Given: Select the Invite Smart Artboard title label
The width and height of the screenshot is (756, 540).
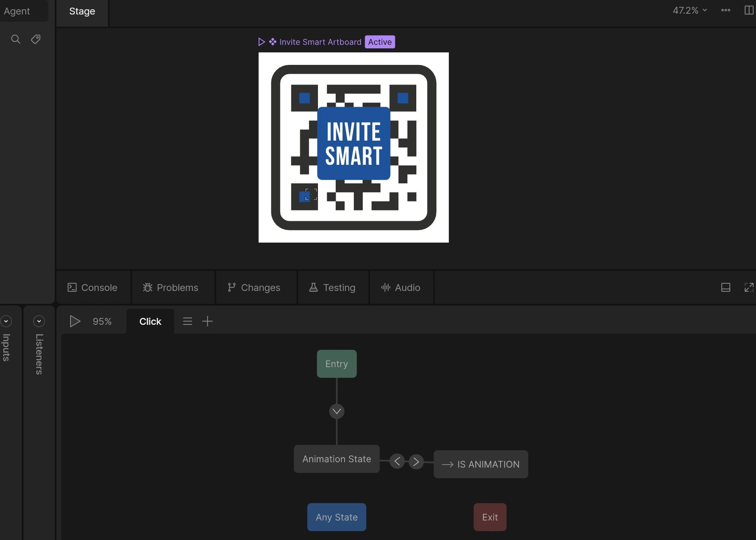Looking at the screenshot, I should 320,42.
